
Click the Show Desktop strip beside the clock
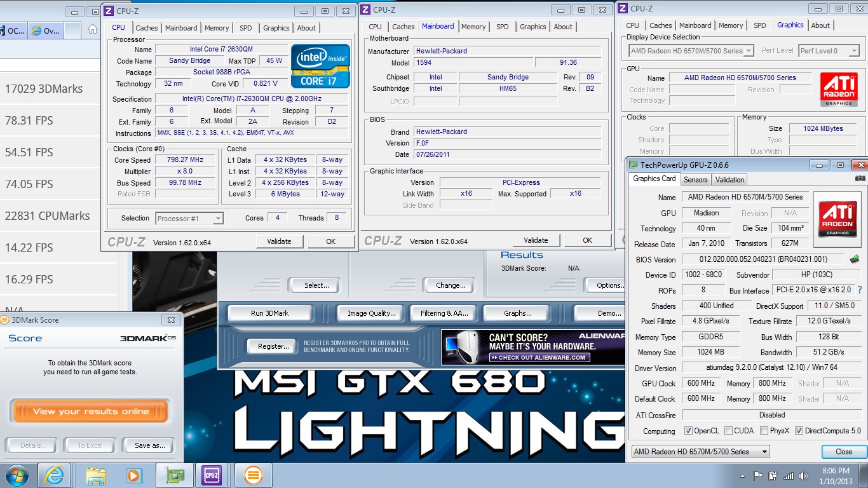[x=864, y=475]
